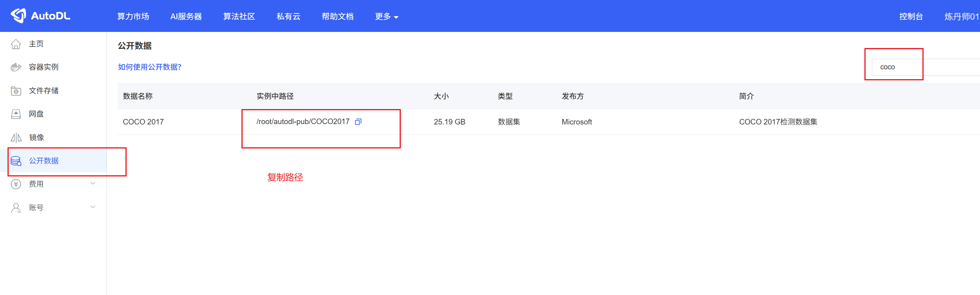Click the Microsoft publisher cell
Viewport: 980px width, 295px height.
577,122
